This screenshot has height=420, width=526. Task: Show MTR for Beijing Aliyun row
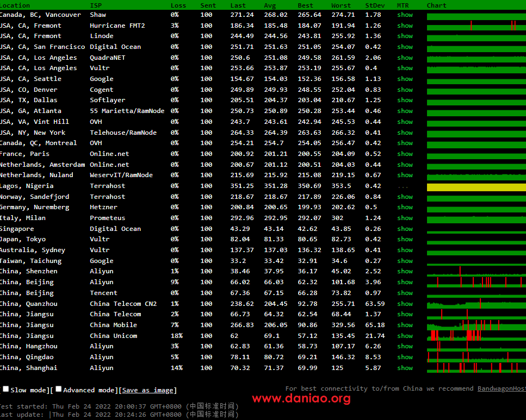point(405,282)
